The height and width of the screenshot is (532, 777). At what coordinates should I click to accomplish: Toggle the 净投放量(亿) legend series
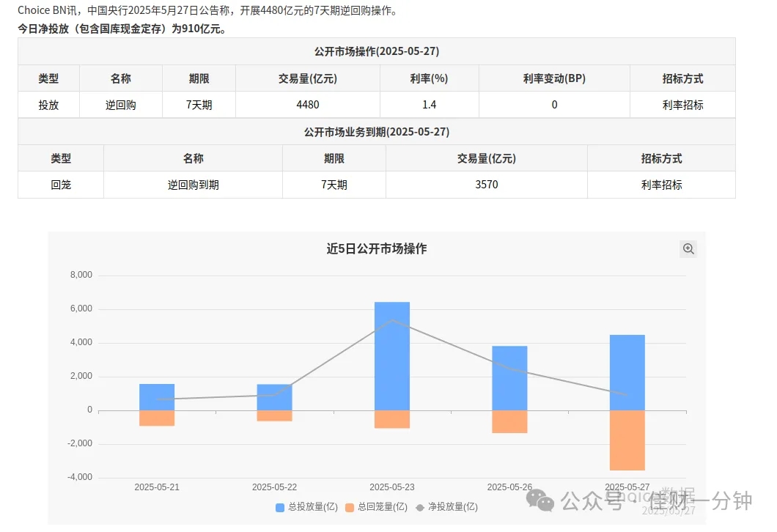[446, 507]
